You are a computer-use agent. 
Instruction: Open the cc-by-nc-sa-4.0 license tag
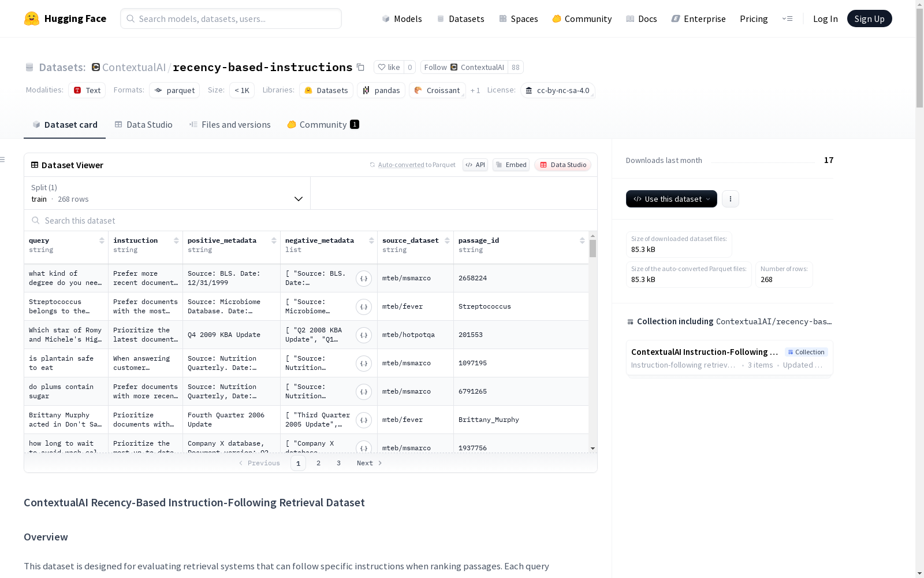click(557, 90)
